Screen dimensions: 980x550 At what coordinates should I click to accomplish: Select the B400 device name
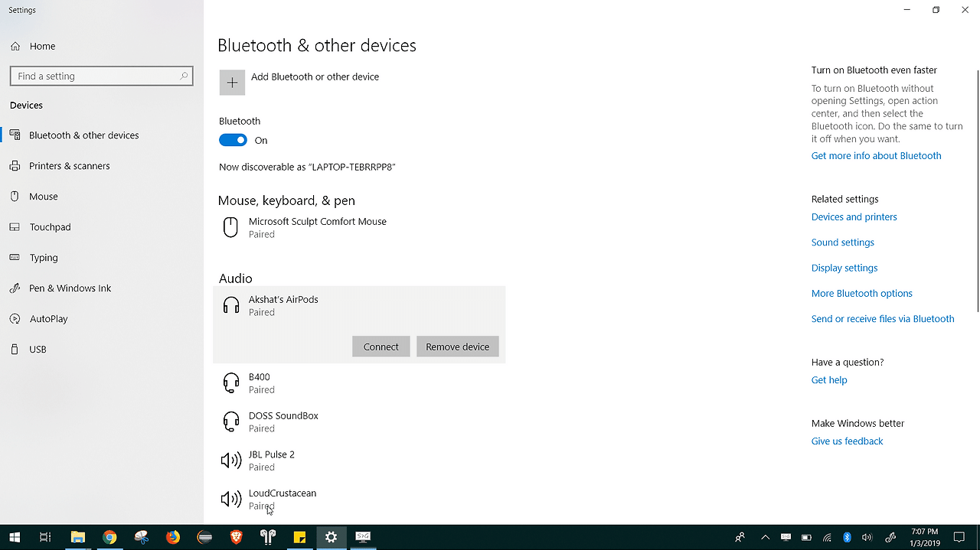click(x=259, y=377)
